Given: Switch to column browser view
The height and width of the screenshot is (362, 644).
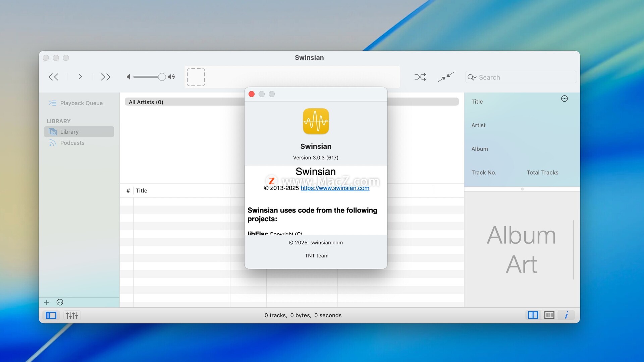Looking at the screenshot, I should (533, 315).
